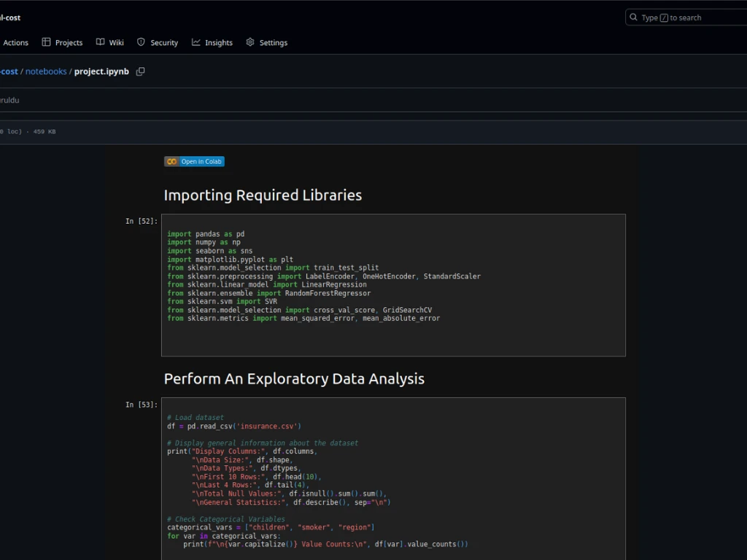Screen dimensions: 747x560
Task: Click the Projects table icon
Action: coord(47,42)
